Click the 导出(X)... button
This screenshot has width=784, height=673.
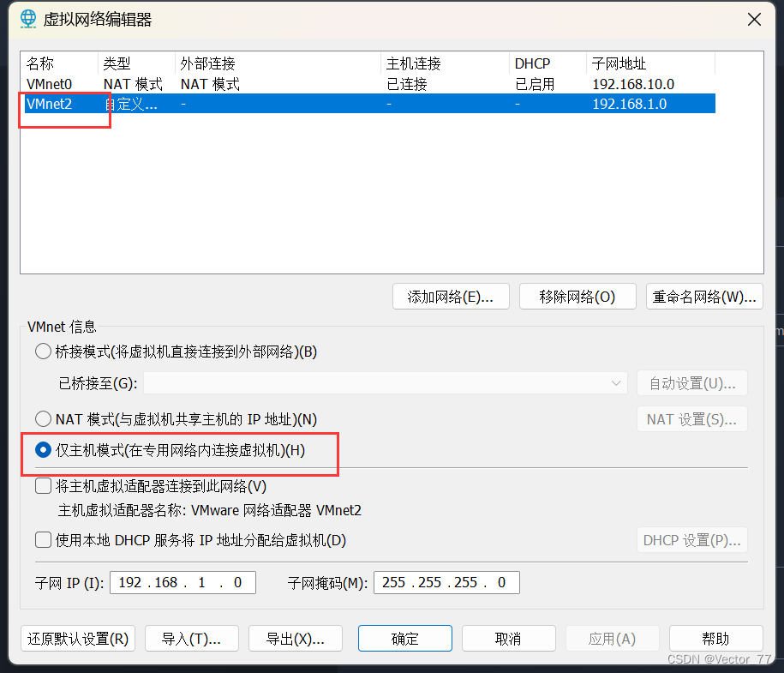coord(296,639)
